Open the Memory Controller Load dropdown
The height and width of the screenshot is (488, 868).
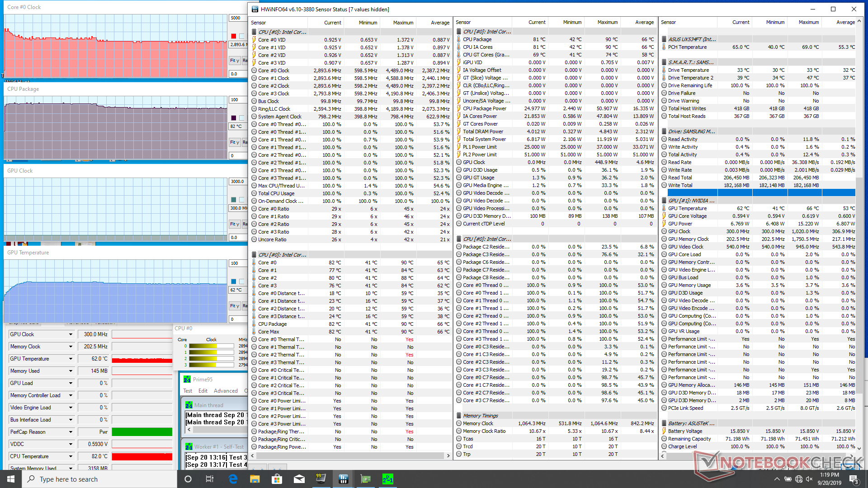click(71, 395)
